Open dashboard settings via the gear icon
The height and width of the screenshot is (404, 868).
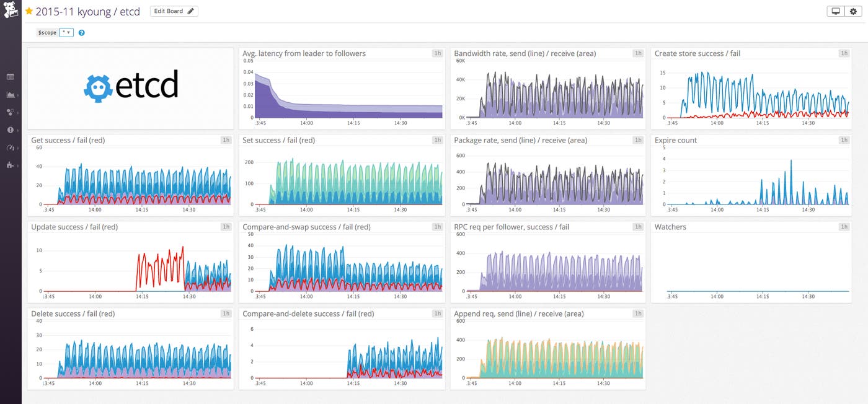tap(854, 11)
